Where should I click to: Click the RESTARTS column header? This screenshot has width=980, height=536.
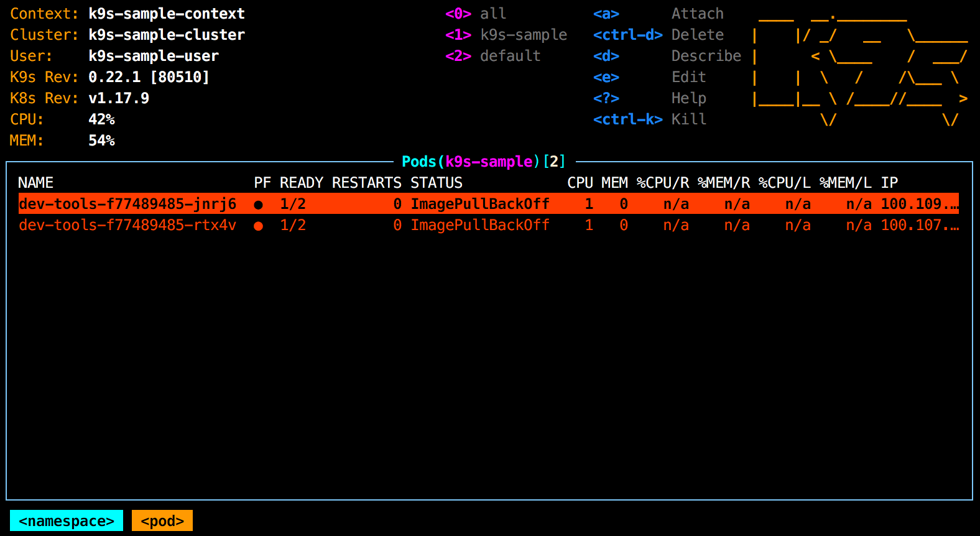(367, 183)
